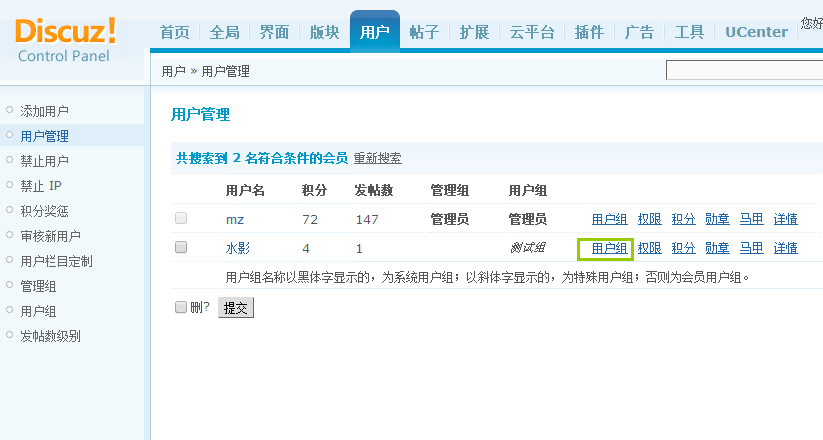Open 发帖数级别 in the sidebar
The height and width of the screenshot is (440, 823).
point(50,336)
